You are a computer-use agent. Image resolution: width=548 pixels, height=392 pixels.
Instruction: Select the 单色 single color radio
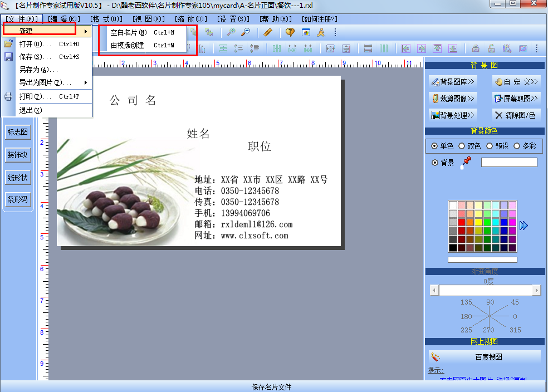coord(434,146)
